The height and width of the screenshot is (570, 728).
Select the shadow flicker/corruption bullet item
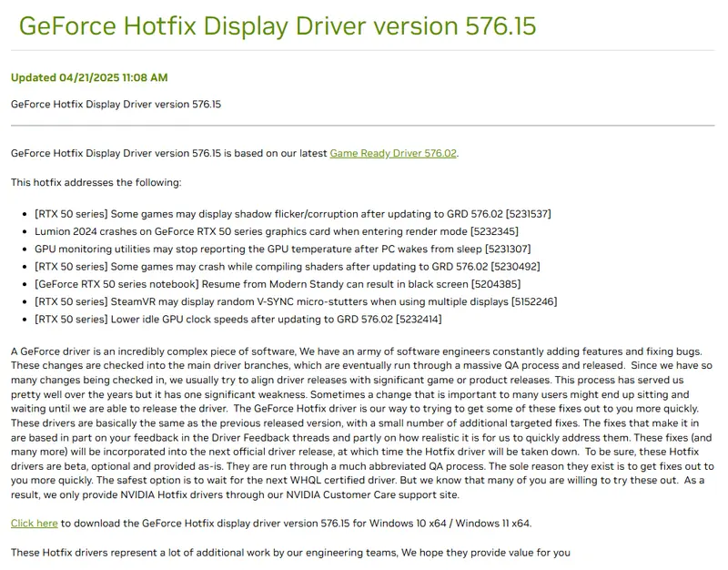[292, 214]
